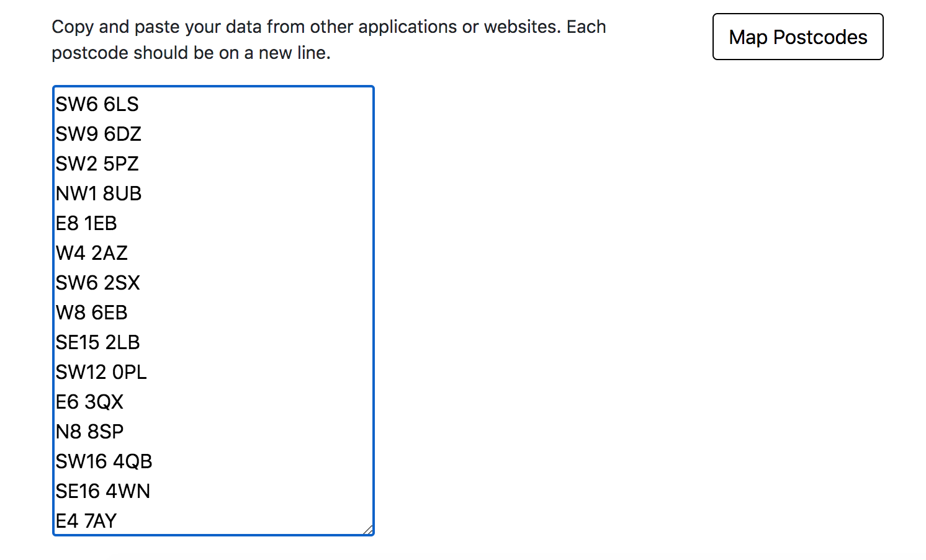Place cursor after E8 1EB
The width and height of the screenshot is (926, 560).
pos(117,223)
